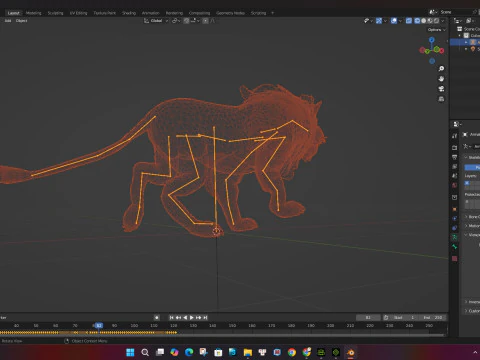Open the shading options dropdown arrow

tap(443, 21)
